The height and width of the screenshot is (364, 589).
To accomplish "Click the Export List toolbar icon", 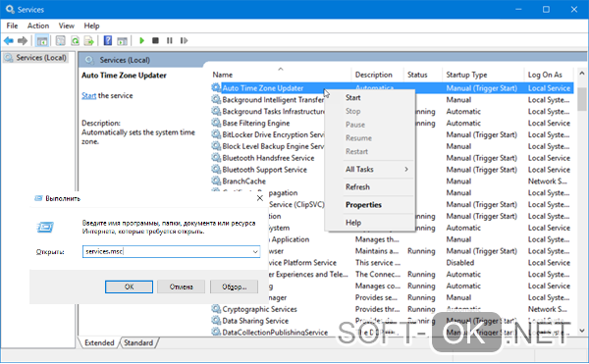I will (x=88, y=40).
